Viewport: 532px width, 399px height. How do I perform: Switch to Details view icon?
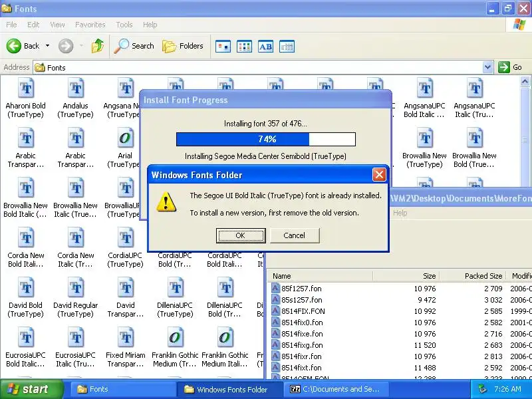point(287,47)
